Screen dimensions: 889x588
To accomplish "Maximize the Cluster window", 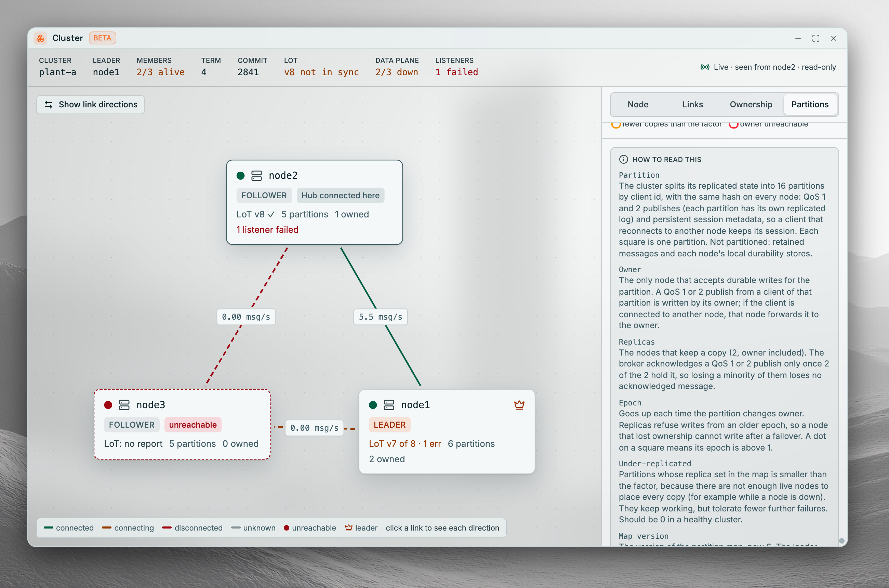I will 815,38.
